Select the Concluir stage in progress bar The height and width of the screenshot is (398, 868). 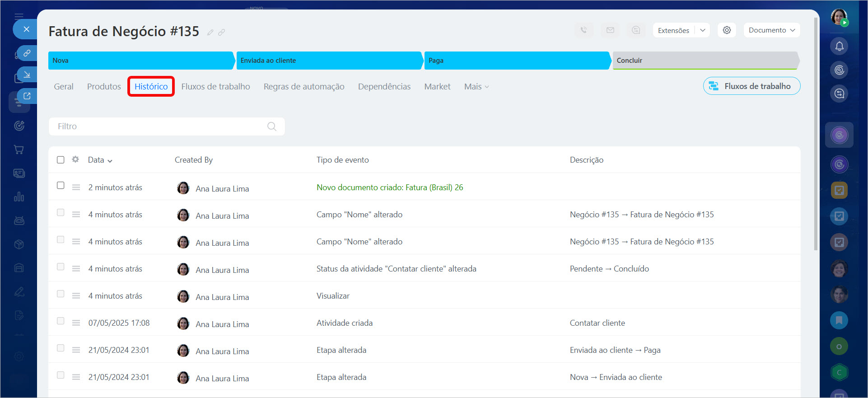tap(705, 61)
